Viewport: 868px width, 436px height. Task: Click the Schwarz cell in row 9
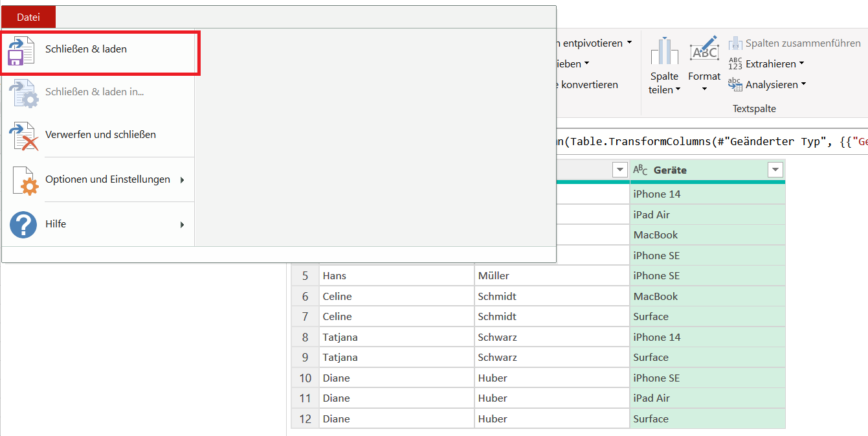(x=552, y=358)
